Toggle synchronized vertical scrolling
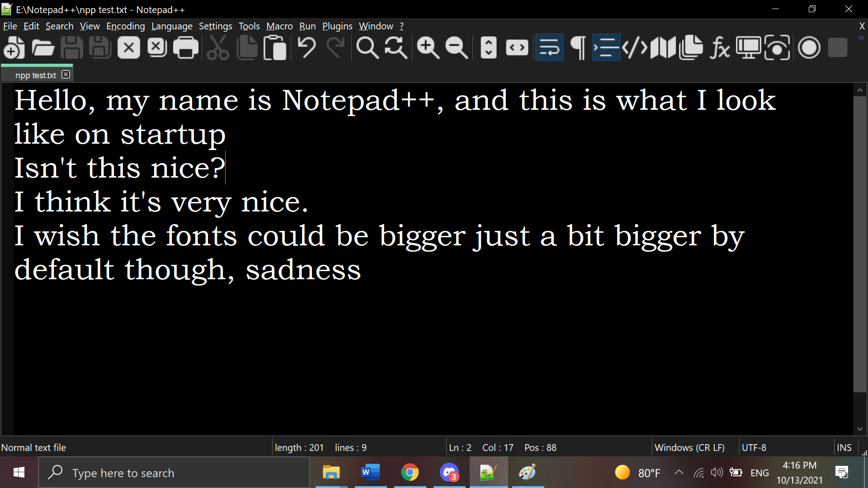868x488 pixels. [x=489, y=47]
